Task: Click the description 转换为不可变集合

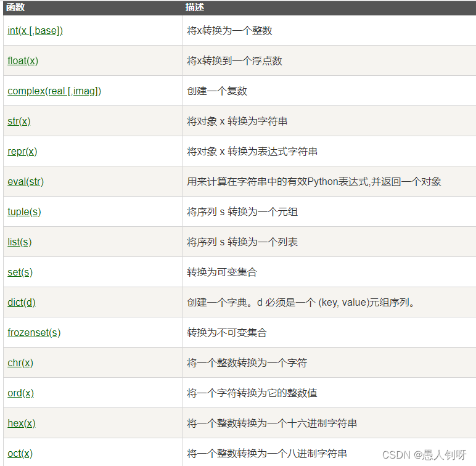Action: tap(227, 332)
